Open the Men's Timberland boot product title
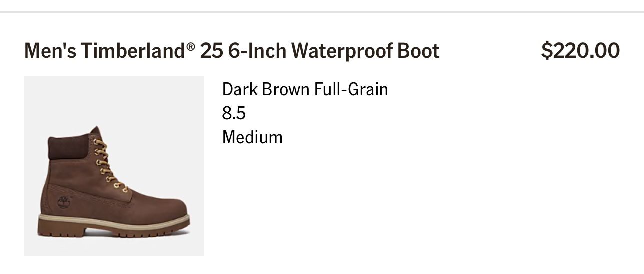Image resolution: width=644 pixels, height=274 pixels. [232, 51]
